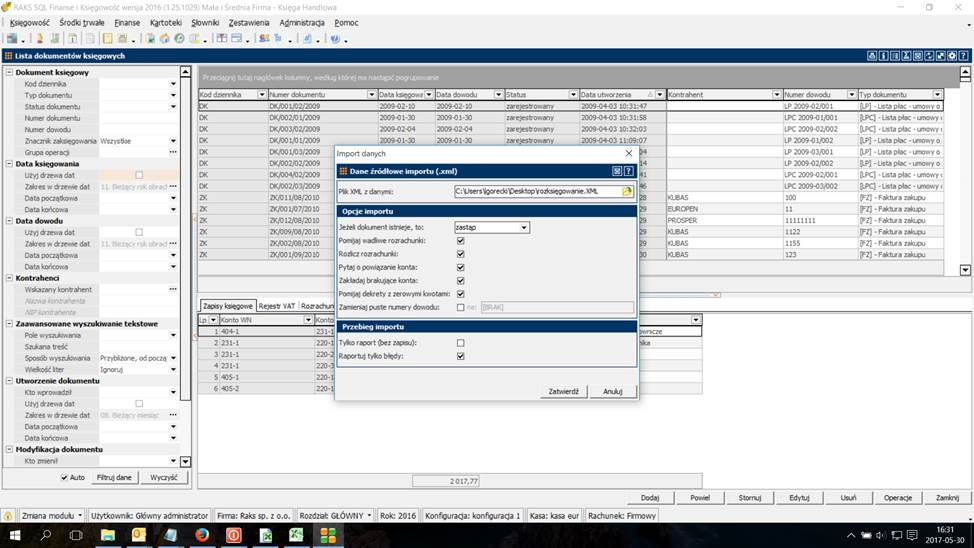Click the Windows Start button
Screen dimensions: 974x548
[x=16, y=536]
